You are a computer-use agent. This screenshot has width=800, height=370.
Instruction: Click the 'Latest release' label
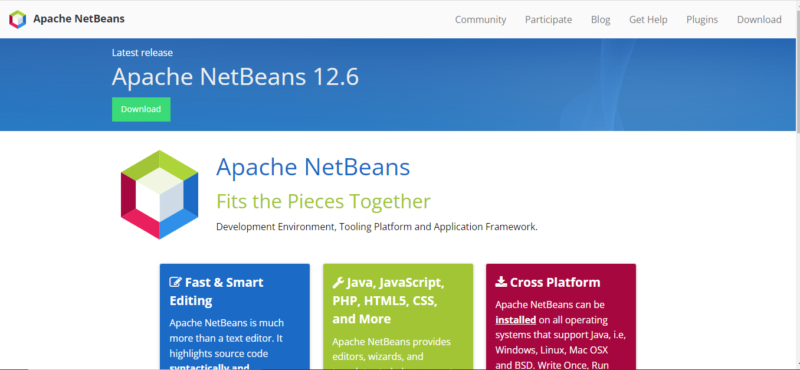pos(142,53)
